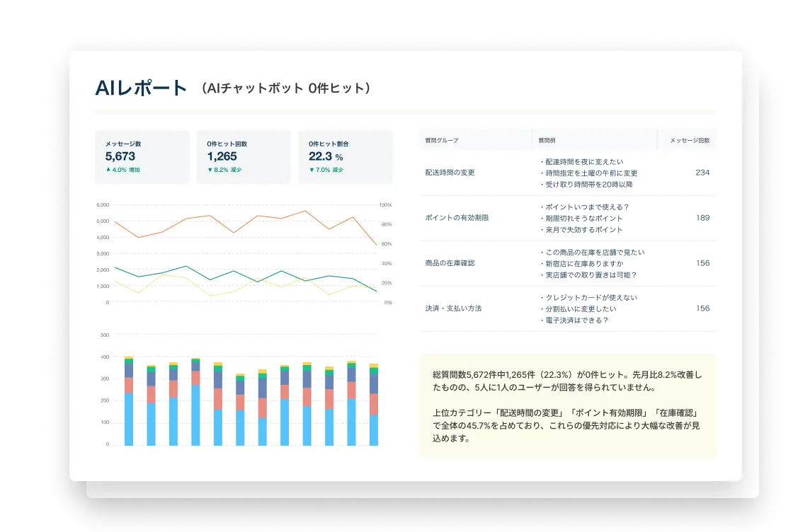Click the AIレポート page title
The height and width of the screenshot is (532, 810).
pos(141,88)
